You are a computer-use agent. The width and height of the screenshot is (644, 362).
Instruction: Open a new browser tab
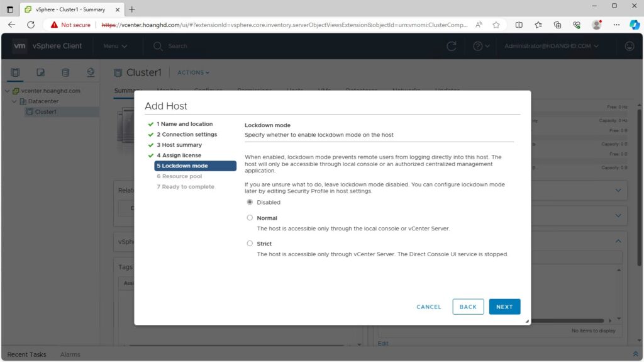(132, 9)
